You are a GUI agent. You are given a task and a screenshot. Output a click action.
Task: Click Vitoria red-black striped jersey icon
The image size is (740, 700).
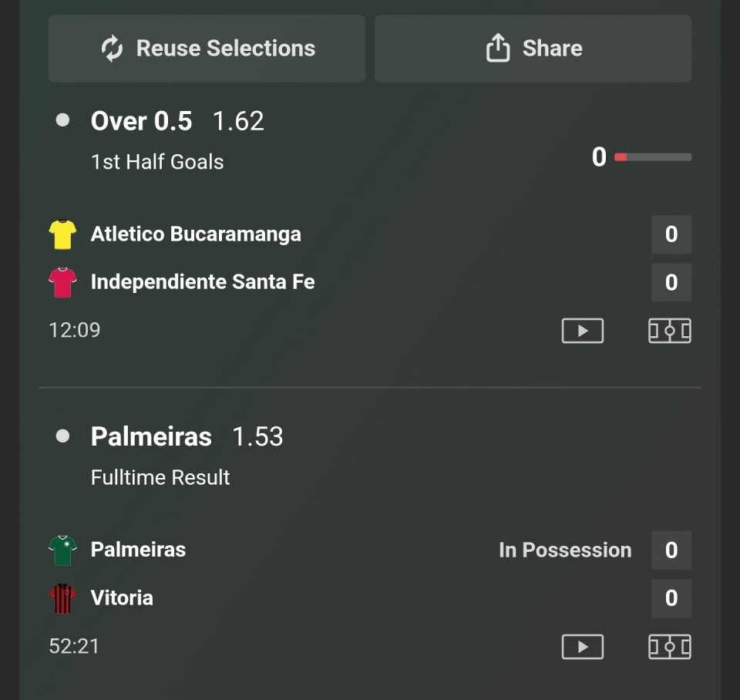62,598
